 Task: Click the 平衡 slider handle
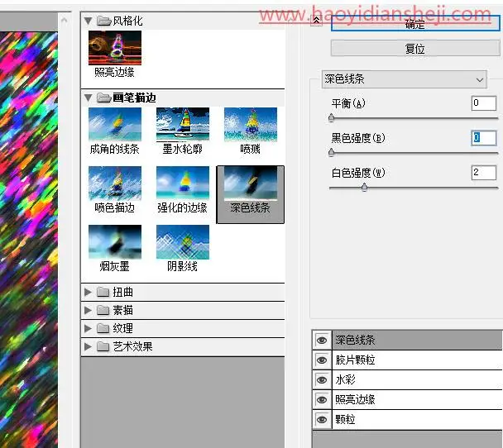[x=332, y=118]
